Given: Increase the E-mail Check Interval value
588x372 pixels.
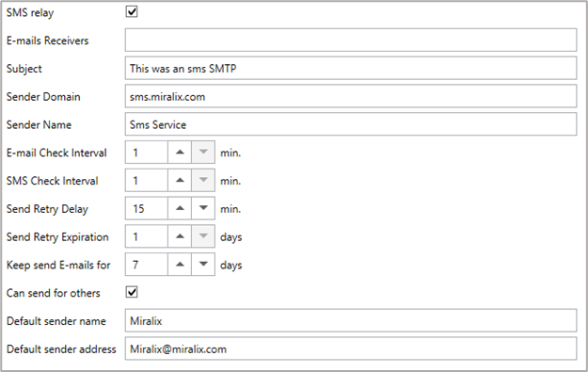Looking at the screenshot, I should coord(180,153).
